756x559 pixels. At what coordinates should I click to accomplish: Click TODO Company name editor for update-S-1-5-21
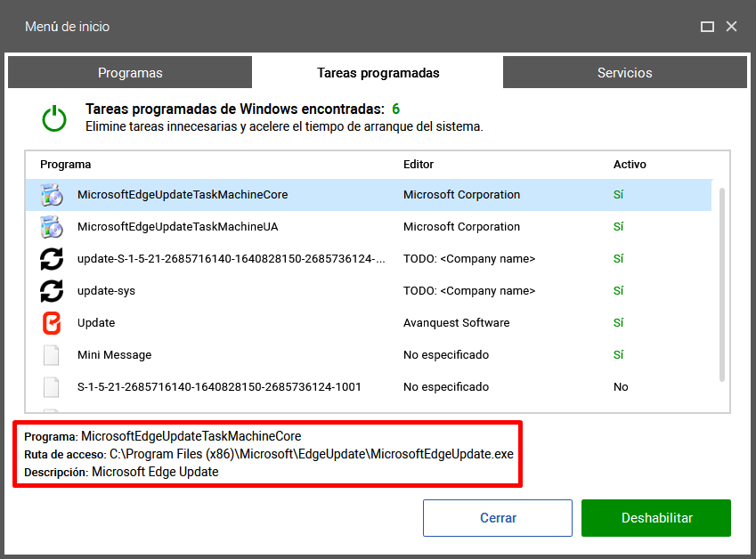(469, 259)
